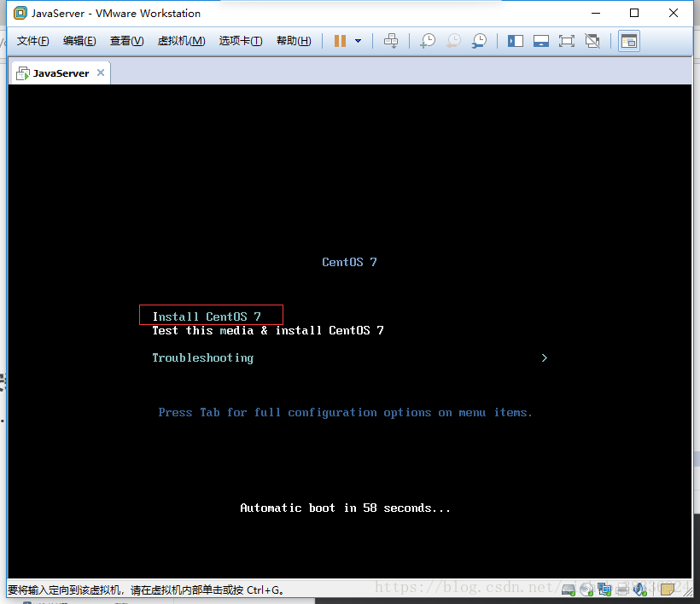Click the Ctrl+G input redirect status message
Image resolution: width=700 pixels, height=604 pixels.
coord(145,590)
